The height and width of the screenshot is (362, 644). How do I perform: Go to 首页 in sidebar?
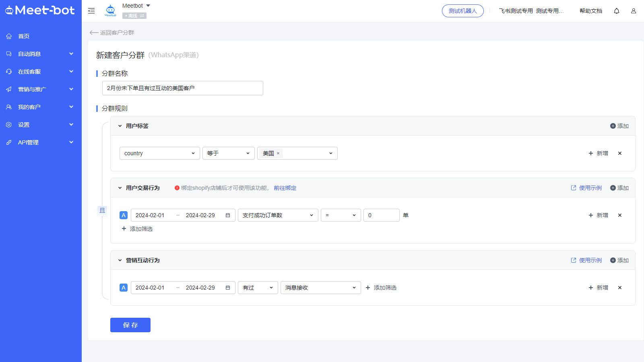pyautogui.click(x=24, y=36)
